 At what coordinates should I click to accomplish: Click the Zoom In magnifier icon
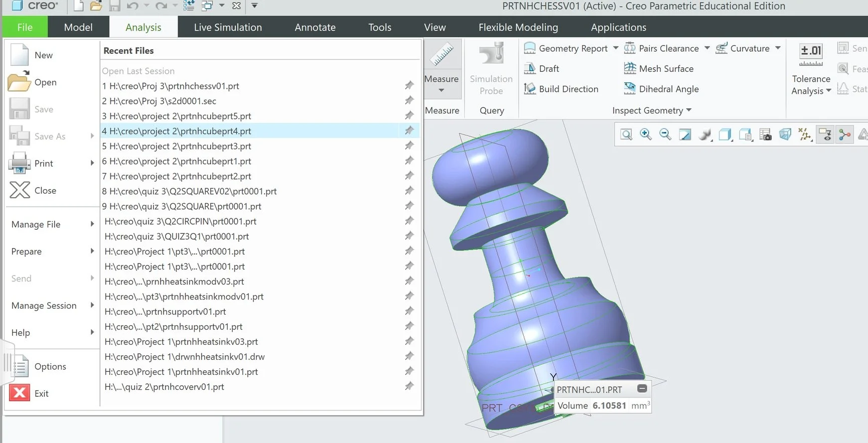pyautogui.click(x=646, y=134)
